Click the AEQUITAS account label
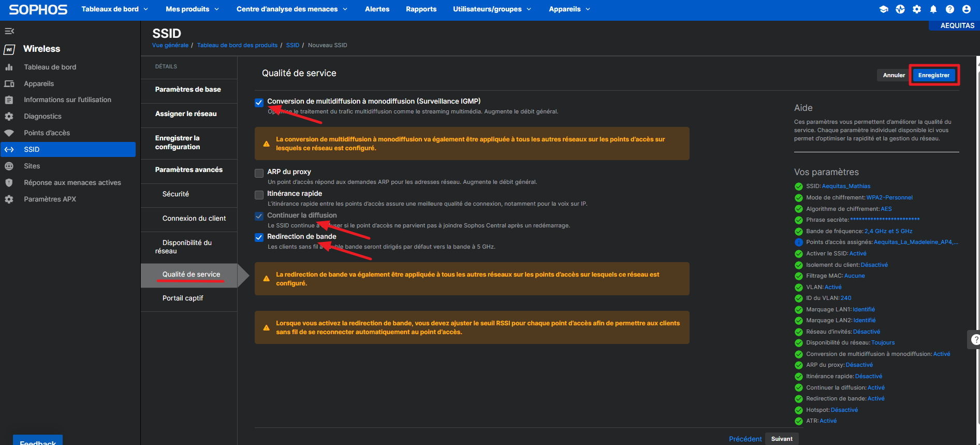This screenshot has height=445, width=980. coord(957,25)
